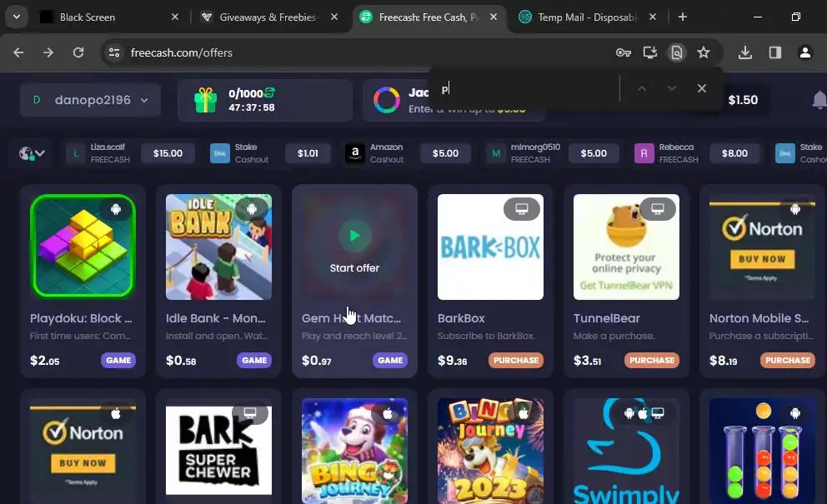Toggle the browser side panel icon
The height and width of the screenshot is (504, 827).
[774, 52]
